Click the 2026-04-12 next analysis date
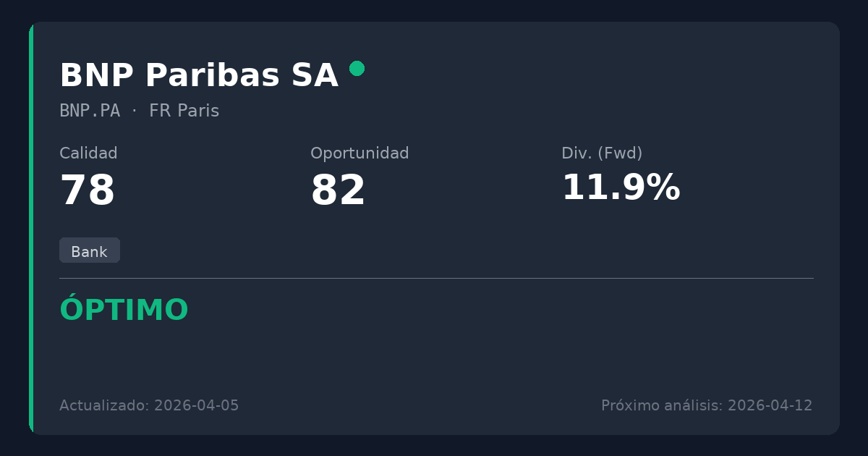This screenshot has height=456, width=868. click(x=770, y=405)
